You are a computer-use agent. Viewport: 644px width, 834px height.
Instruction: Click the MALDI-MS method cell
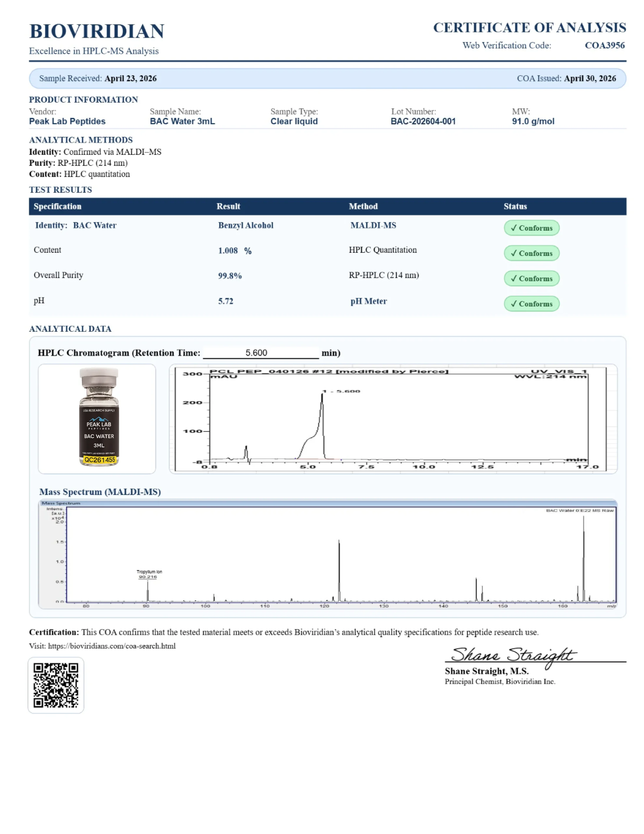[x=373, y=225]
